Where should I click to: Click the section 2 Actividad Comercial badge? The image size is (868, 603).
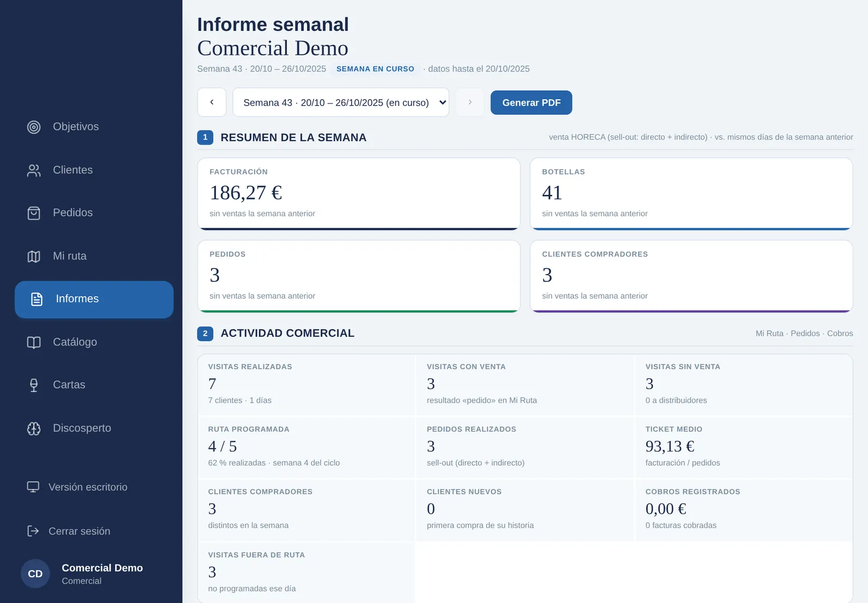pyautogui.click(x=205, y=333)
